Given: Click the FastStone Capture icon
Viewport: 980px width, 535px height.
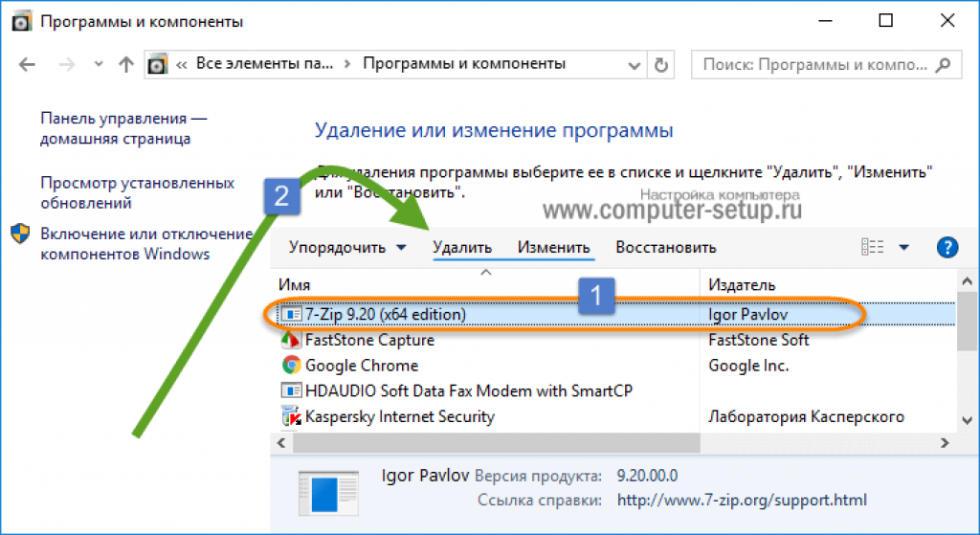Looking at the screenshot, I should (291, 340).
